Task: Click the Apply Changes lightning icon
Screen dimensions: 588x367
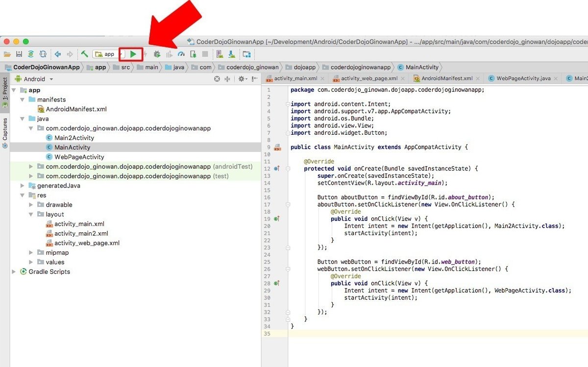Action: (145, 54)
